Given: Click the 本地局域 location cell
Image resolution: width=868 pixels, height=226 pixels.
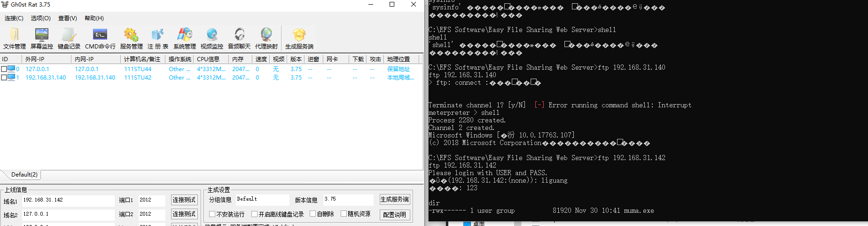Looking at the screenshot, I should coord(400,77).
